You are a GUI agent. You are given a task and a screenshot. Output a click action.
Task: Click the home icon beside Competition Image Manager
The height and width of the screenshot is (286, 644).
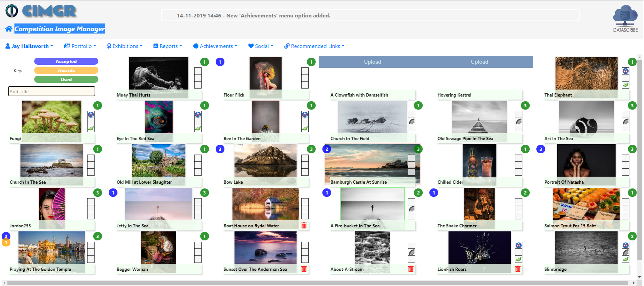(x=9, y=29)
